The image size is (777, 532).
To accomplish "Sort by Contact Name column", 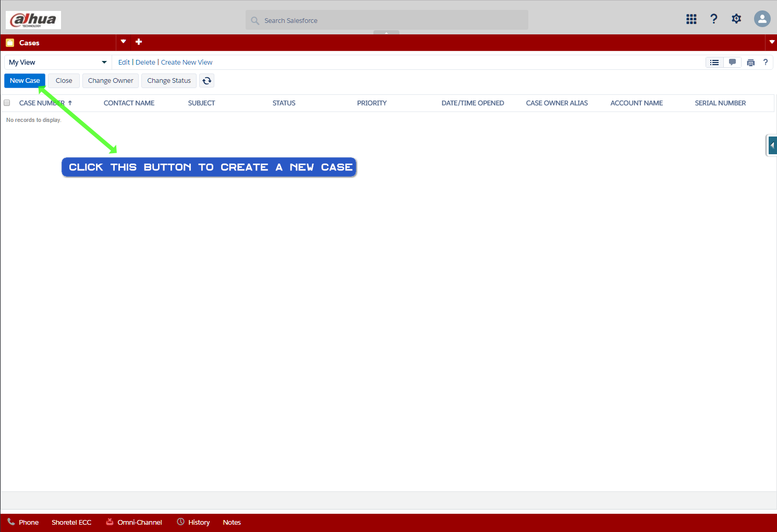I will [129, 103].
